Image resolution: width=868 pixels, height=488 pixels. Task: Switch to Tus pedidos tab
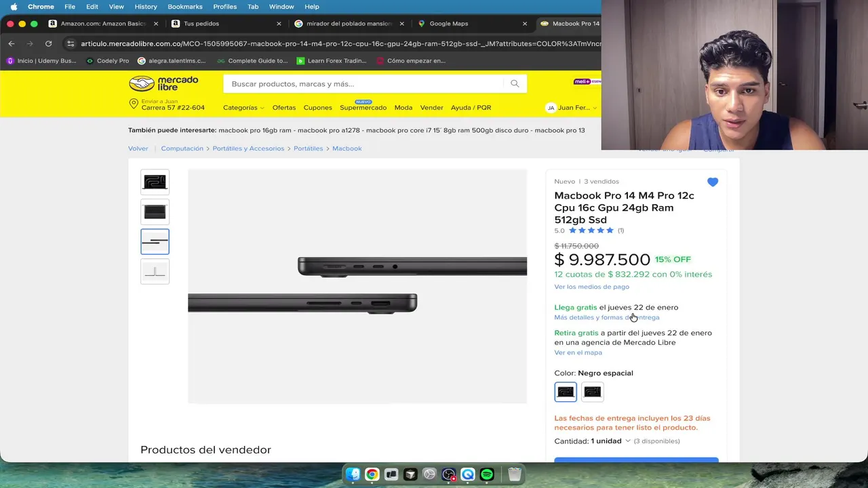[225, 24]
